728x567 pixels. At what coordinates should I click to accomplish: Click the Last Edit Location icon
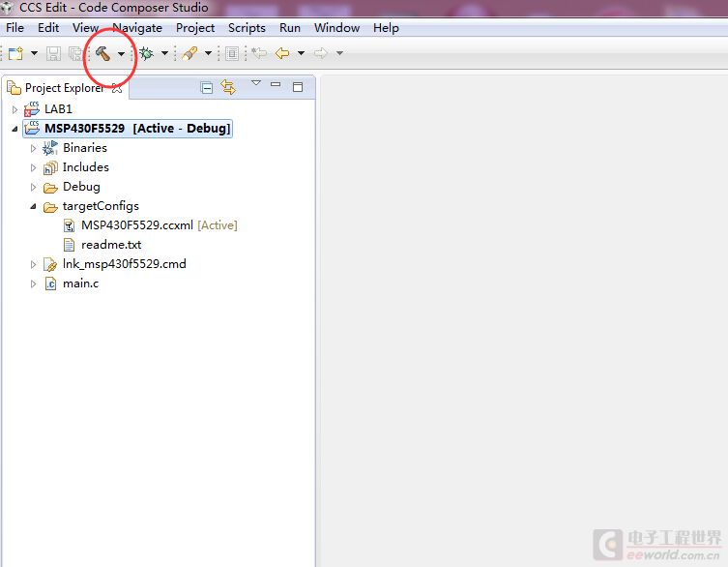click(x=259, y=53)
